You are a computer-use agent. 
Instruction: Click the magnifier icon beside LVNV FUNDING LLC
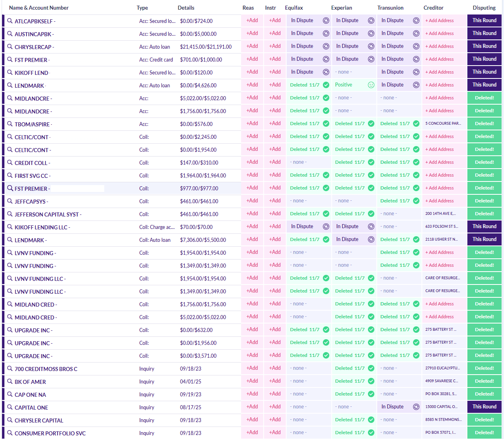point(10,278)
